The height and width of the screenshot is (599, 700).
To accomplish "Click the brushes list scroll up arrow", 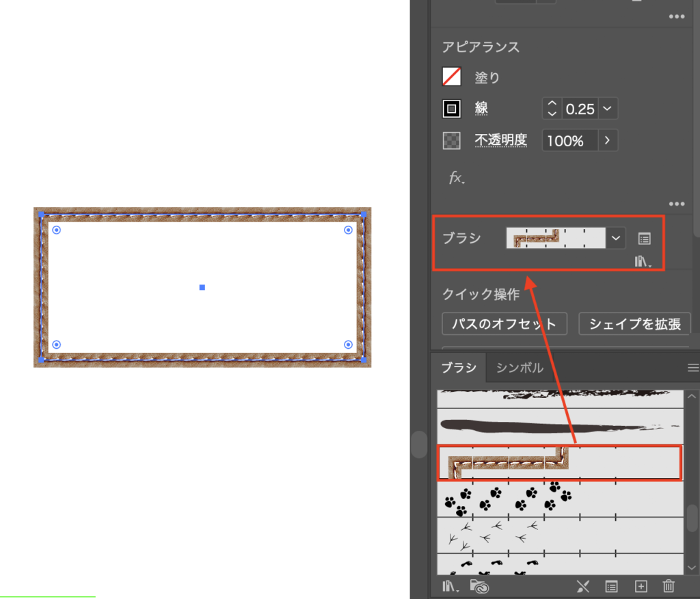I will tap(692, 396).
